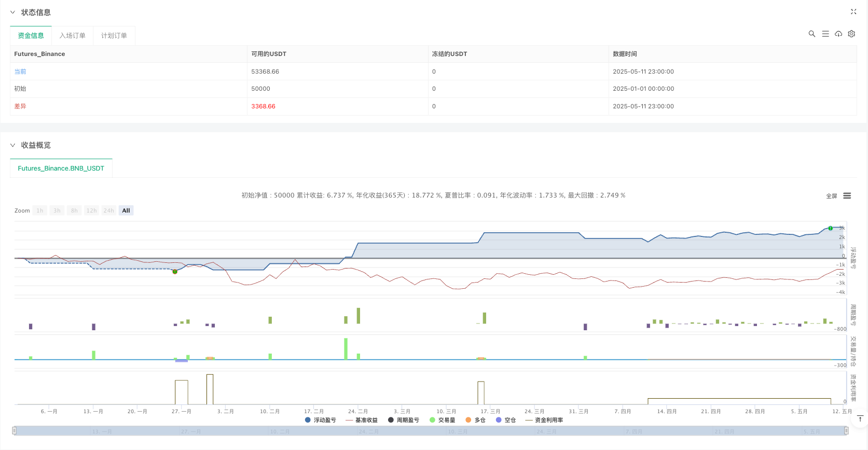Hide the 基准收益 series via legend
The width and height of the screenshot is (868, 450).
pos(362,420)
